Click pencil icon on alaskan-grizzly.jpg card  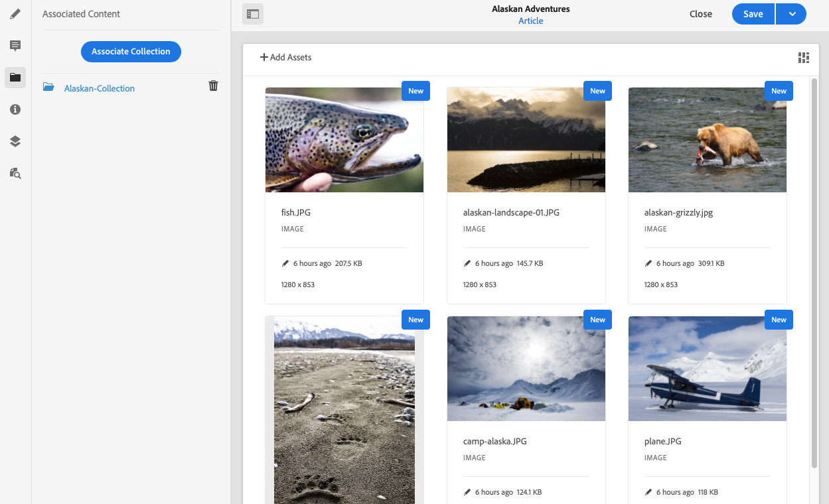point(648,263)
